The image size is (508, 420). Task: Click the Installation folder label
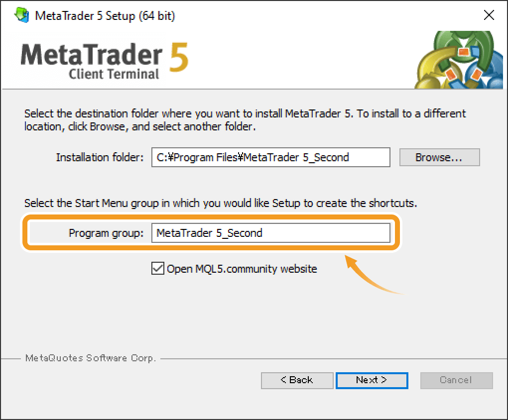100,158
